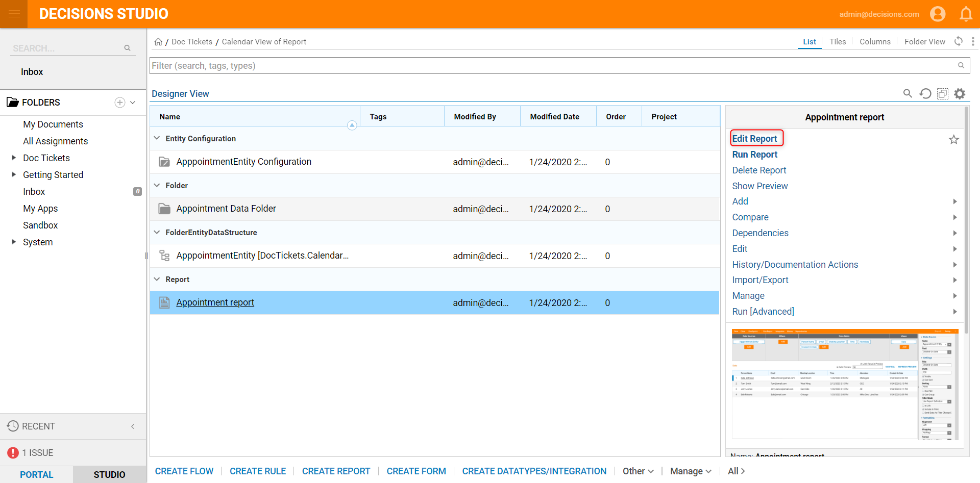Click Create Flow button

pos(184,471)
